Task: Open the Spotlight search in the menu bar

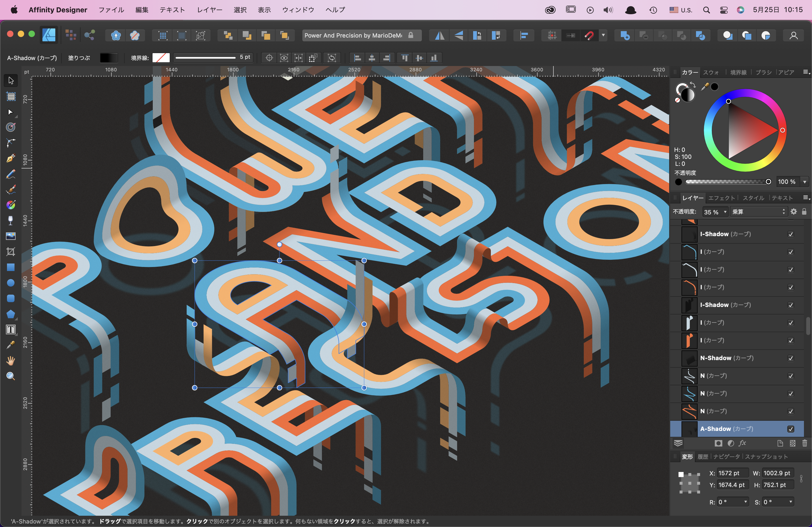Action: [706, 10]
